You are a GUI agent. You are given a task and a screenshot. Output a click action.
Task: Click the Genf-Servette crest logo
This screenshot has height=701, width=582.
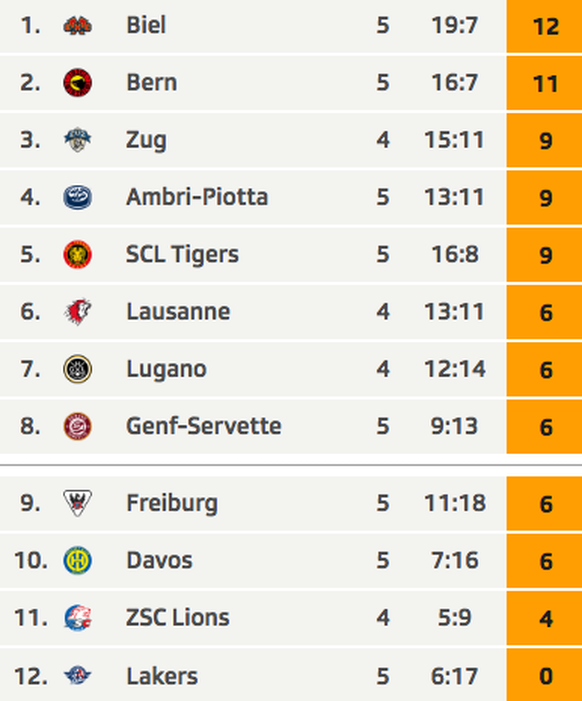click(77, 426)
